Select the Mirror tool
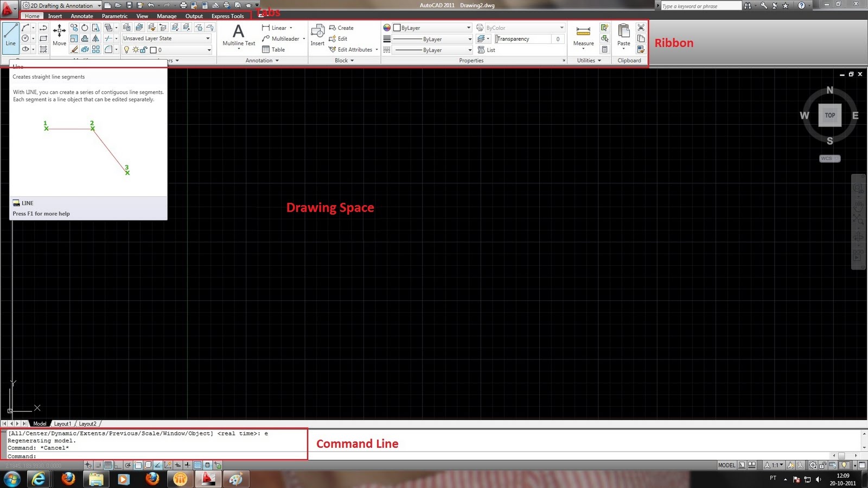The image size is (868, 488). click(95, 38)
